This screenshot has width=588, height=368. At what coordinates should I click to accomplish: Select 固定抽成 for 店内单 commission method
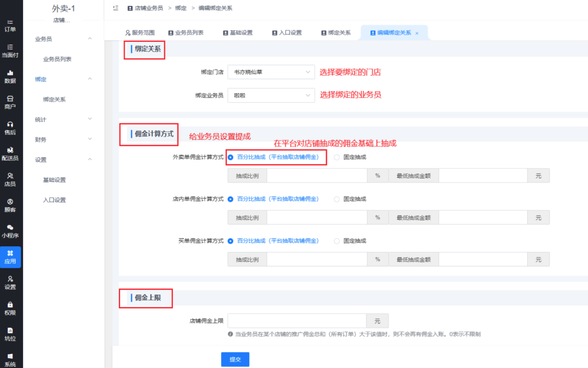coord(336,199)
